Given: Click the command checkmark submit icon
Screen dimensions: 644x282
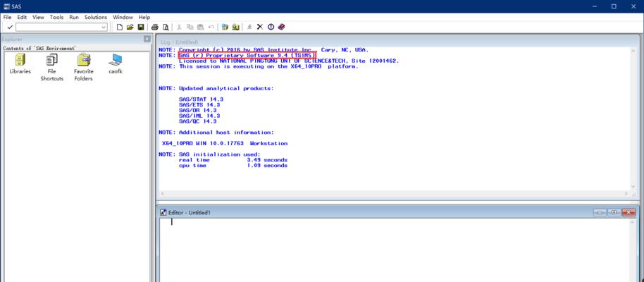Looking at the screenshot, I should [x=11, y=27].
